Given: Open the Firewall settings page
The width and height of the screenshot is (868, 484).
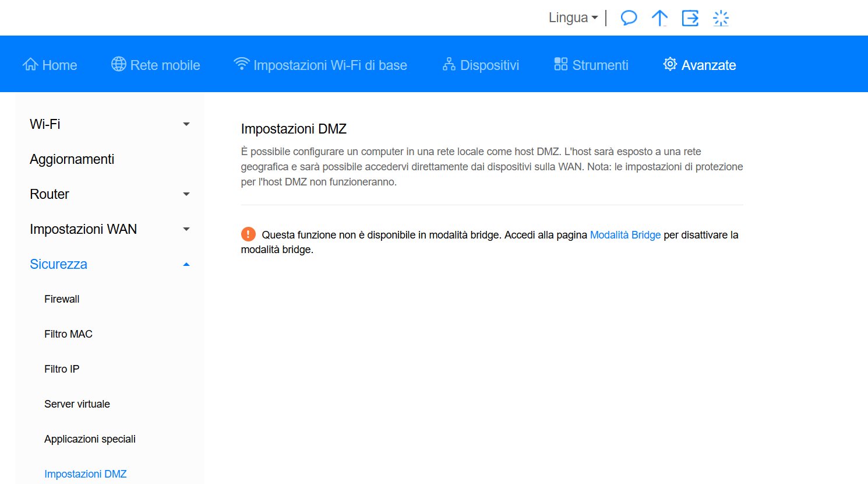Looking at the screenshot, I should point(62,299).
